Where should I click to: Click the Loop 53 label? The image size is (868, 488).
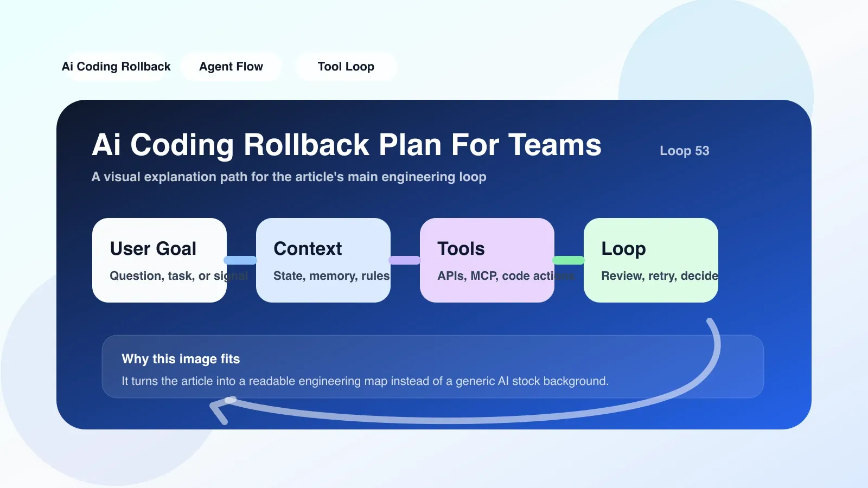[685, 151]
